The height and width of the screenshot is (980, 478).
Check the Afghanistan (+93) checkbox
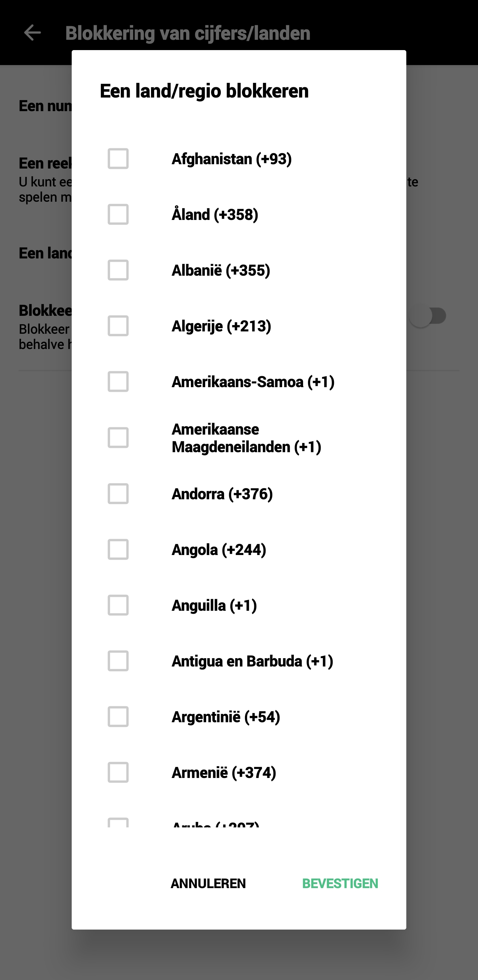(118, 159)
